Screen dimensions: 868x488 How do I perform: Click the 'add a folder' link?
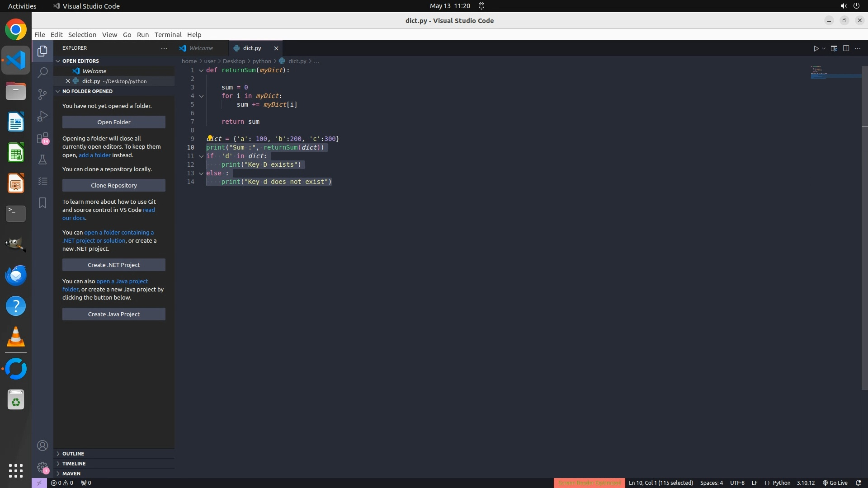94,155
